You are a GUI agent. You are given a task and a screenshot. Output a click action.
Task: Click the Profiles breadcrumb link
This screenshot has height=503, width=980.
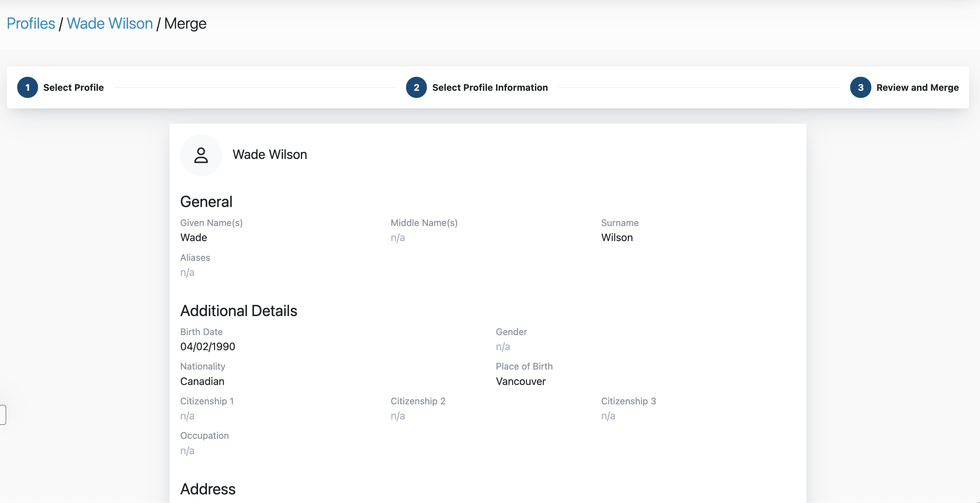(x=31, y=24)
